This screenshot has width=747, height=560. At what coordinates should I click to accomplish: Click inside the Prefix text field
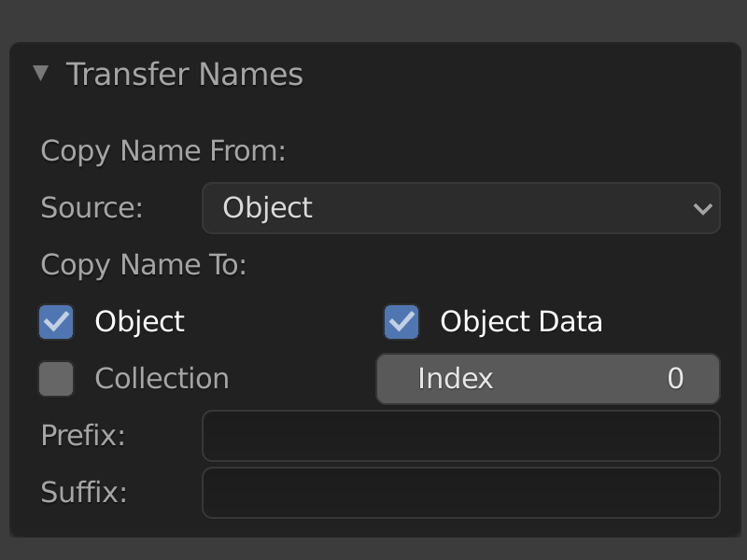[461, 436]
